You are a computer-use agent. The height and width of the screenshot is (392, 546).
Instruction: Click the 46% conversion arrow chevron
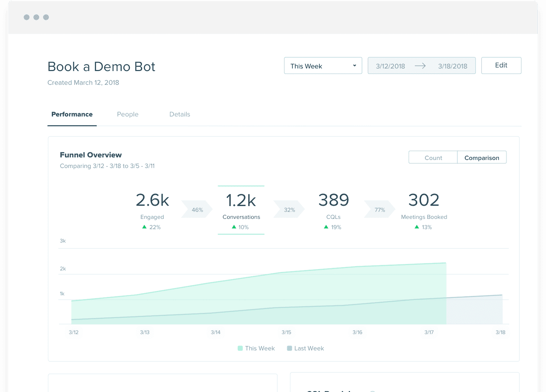point(197,210)
